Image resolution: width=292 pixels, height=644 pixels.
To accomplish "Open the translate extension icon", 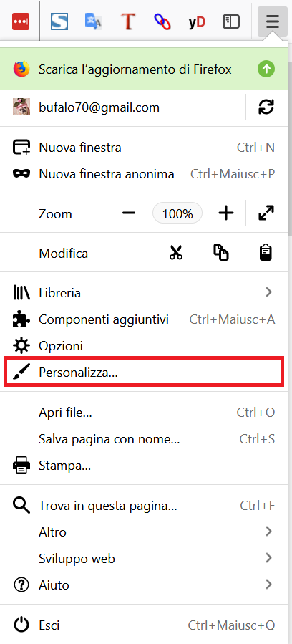I will coord(94,21).
